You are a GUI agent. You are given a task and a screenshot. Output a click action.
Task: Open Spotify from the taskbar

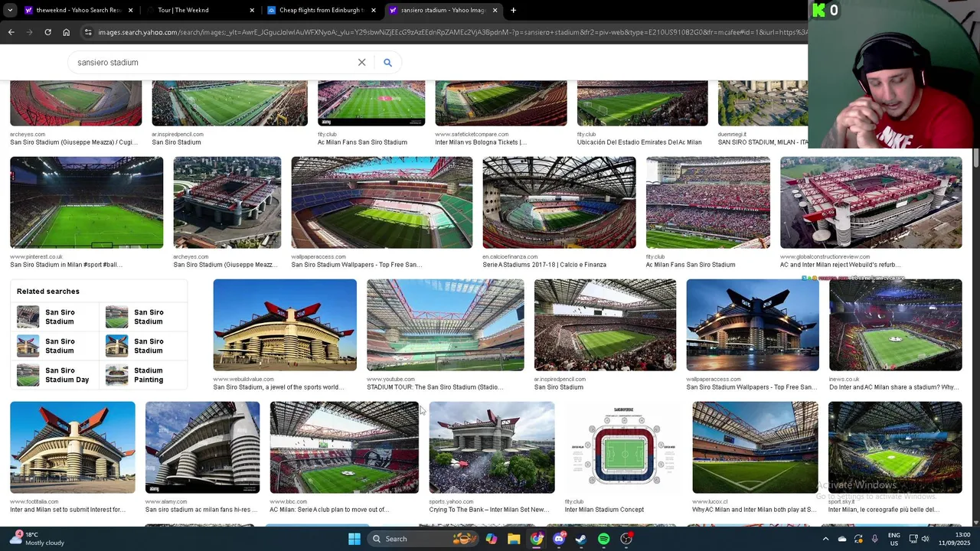(x=603, y=539)
